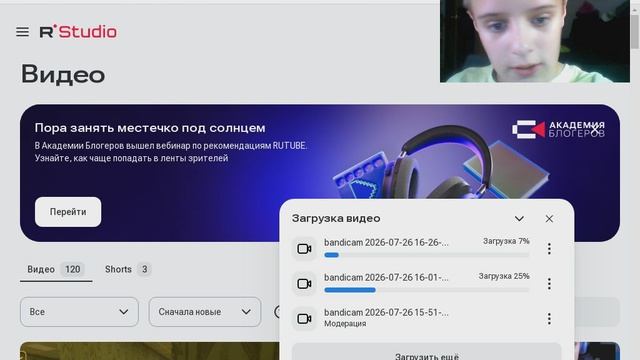
Task: Collapse the Загрузка видео panel with the chevron
Action: [x=519, y=219]
